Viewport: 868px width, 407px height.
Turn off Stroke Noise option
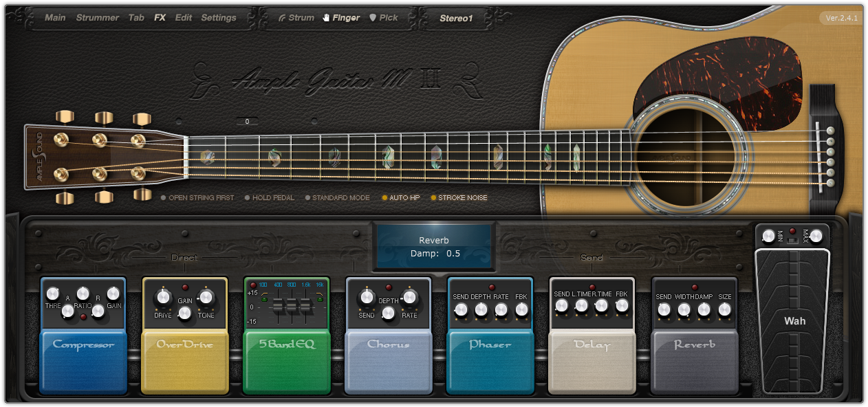tap(459, 198)
